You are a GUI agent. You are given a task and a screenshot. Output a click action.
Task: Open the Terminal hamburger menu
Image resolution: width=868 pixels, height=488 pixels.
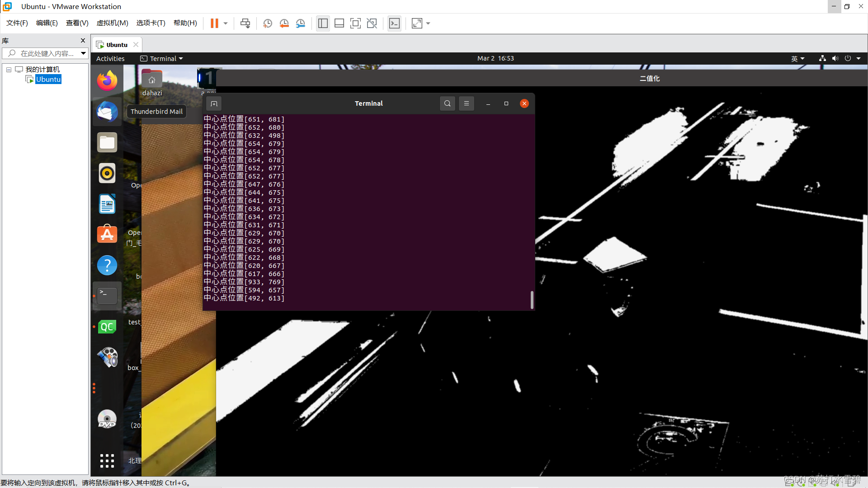(x=467, y=103)
